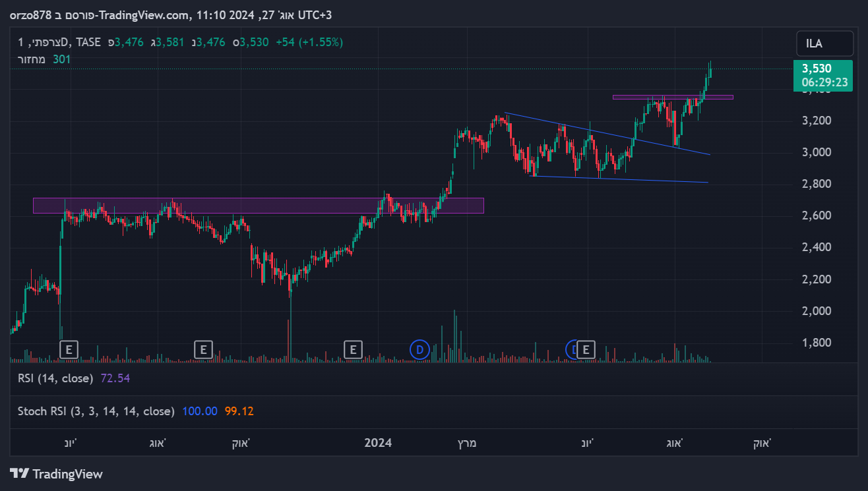Click the TradingView logo icon

[20, 474]
